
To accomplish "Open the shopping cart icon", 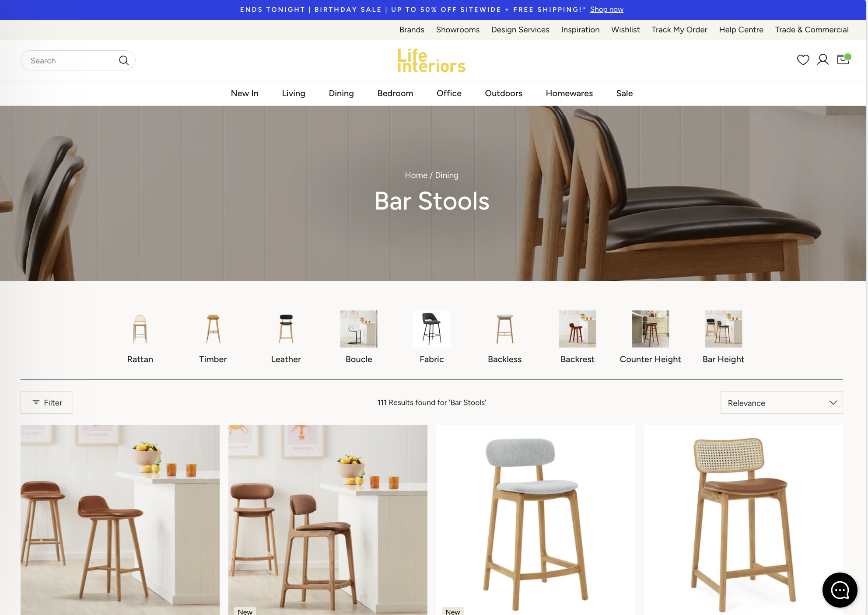I will tap(843, 60).
